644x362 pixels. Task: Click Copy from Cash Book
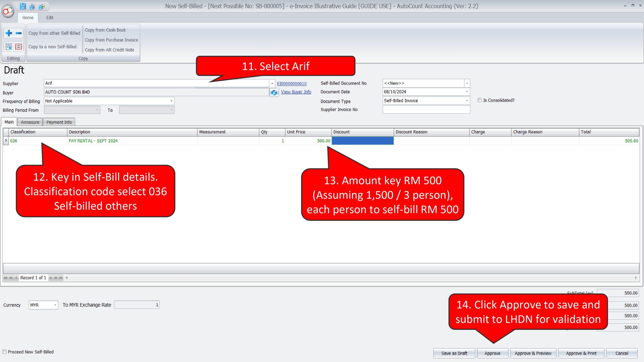point(105,30)
